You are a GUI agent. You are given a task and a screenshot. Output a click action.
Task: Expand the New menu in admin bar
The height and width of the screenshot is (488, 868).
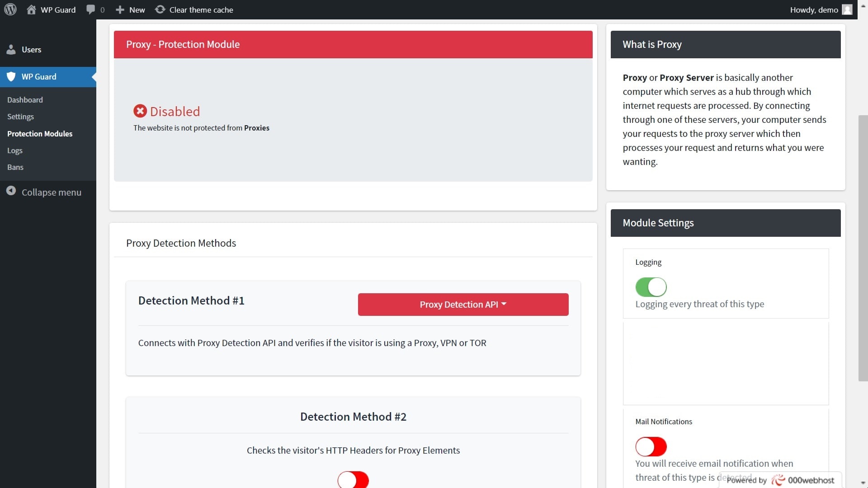tap(130, 9)
